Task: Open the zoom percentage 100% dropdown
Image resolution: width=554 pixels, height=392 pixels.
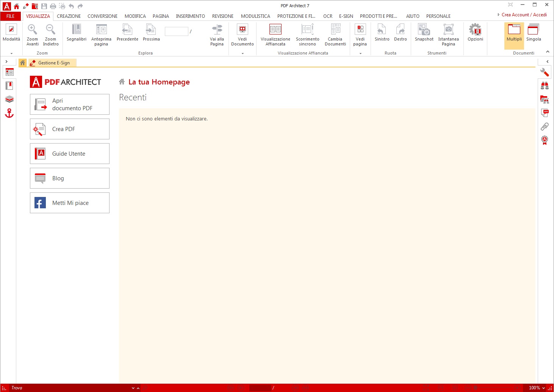Action: coord(543,388)
